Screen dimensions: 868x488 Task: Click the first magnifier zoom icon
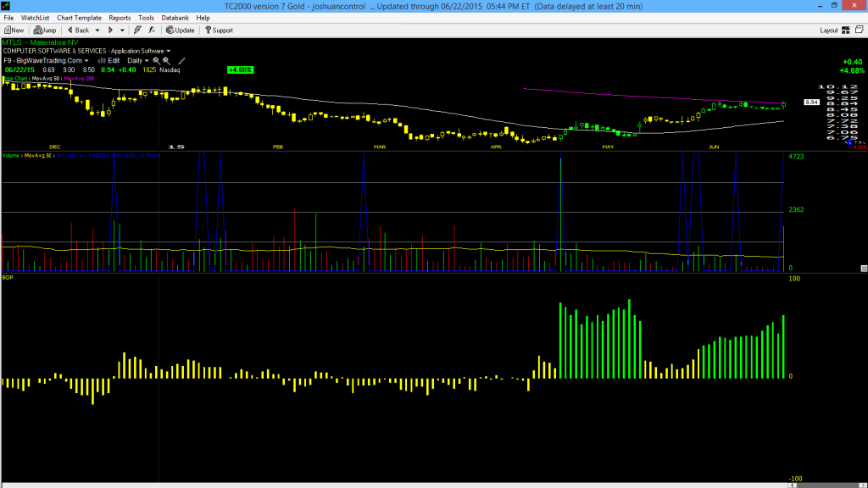(x=157, y=61)
